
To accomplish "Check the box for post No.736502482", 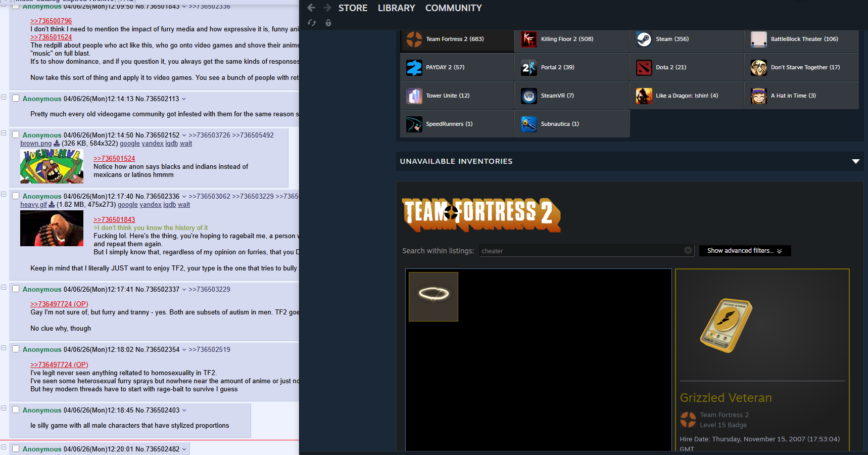I will (x=16, y=449).
